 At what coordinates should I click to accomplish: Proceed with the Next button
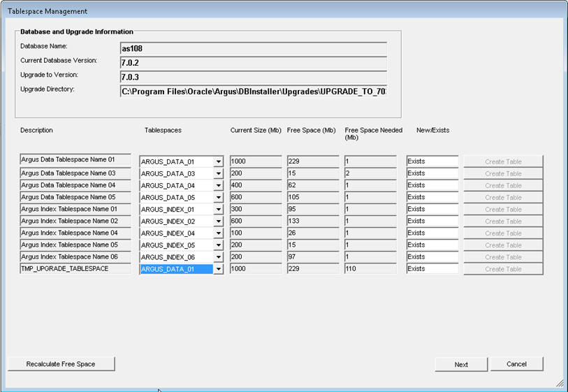[461, 365]
